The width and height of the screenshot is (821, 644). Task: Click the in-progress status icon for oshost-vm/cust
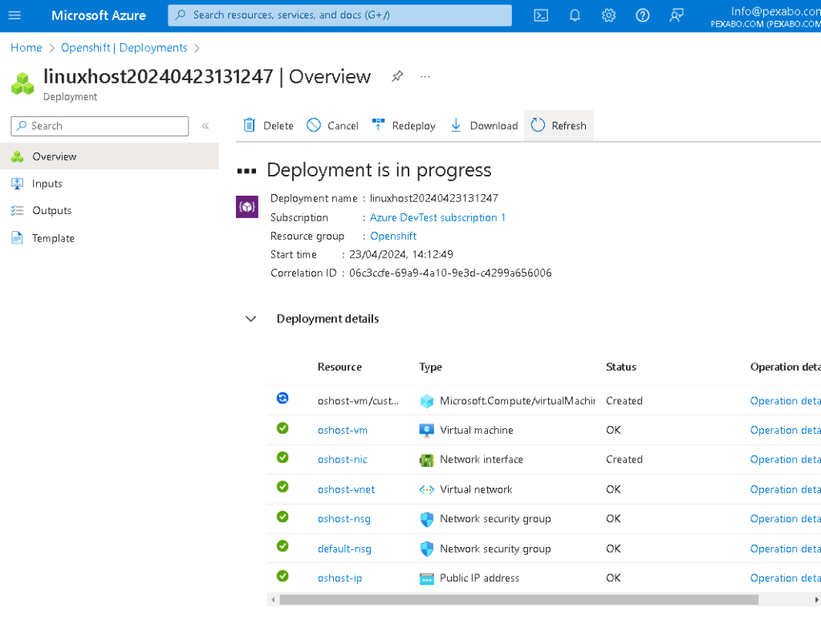pos(282,399)
